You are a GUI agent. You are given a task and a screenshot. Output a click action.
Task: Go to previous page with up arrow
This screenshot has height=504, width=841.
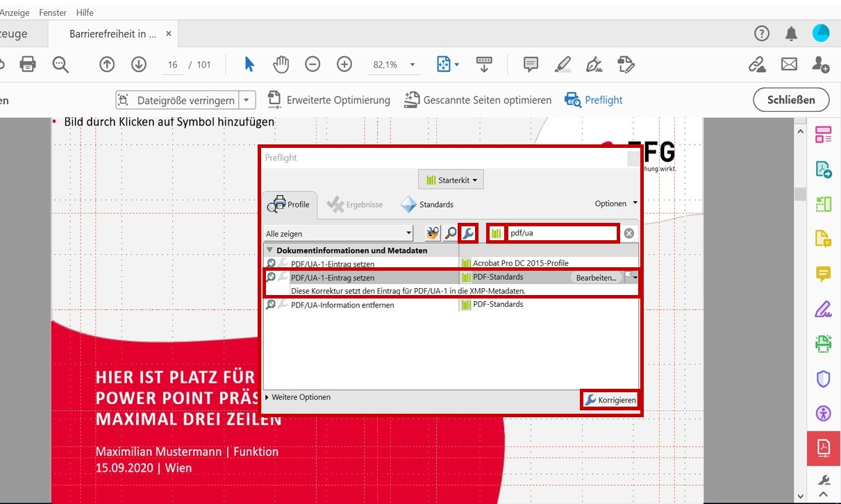(x=107, y=65)
